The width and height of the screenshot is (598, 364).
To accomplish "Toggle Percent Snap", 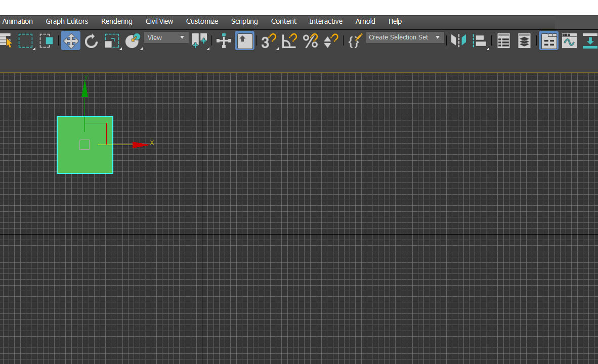I will [310, 41].
